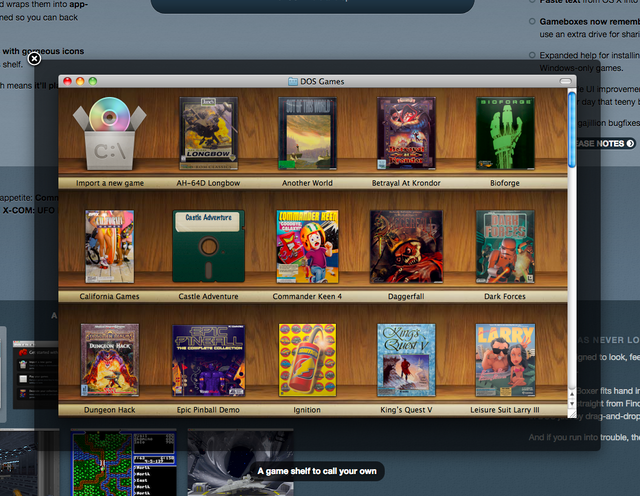Open the King's Quest V box
This screenshot has width=640, height=496.
(406, 360)
